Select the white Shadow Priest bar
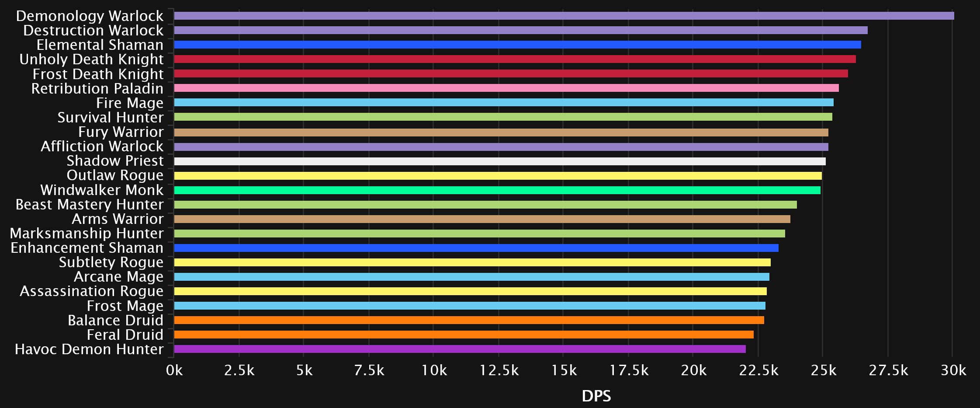 (x=499, y=161)
